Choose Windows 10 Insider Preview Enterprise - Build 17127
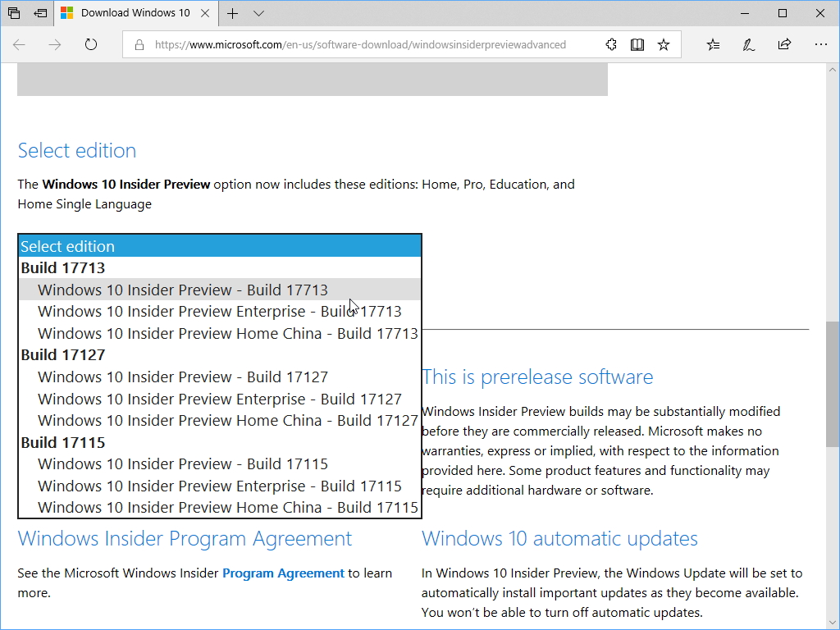This screenshot has width=840, height=630. click(x=219, y=399)
